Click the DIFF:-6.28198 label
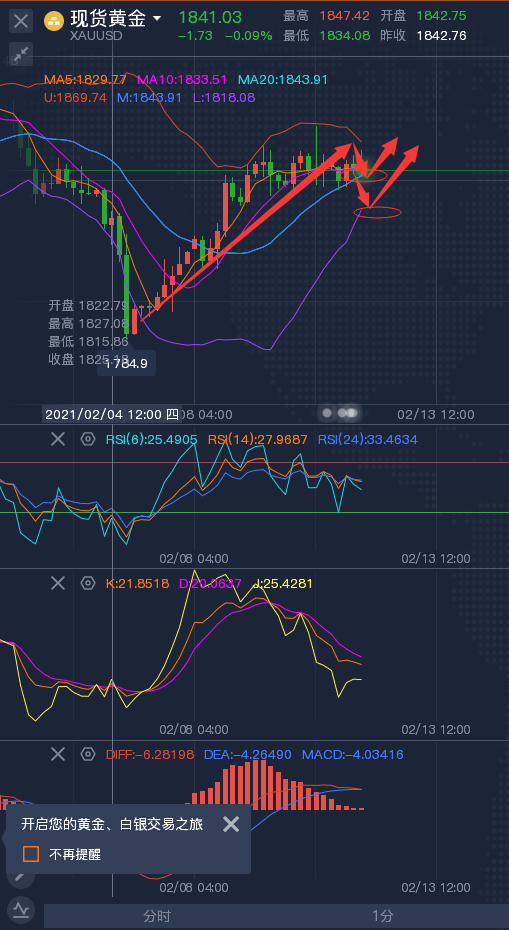This screenshot has height=930, width=509. point(149,754)
